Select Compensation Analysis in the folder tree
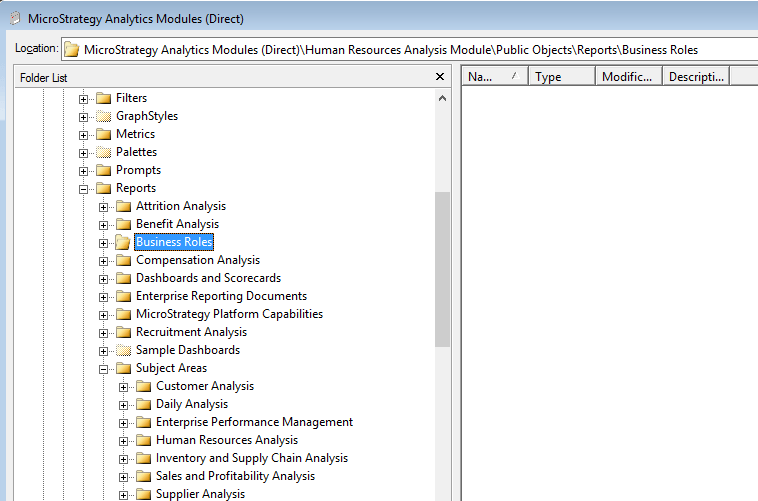Image resolution: width=758 pixels, height=501 pixels. pyautogui.click(x=197, y=260)
